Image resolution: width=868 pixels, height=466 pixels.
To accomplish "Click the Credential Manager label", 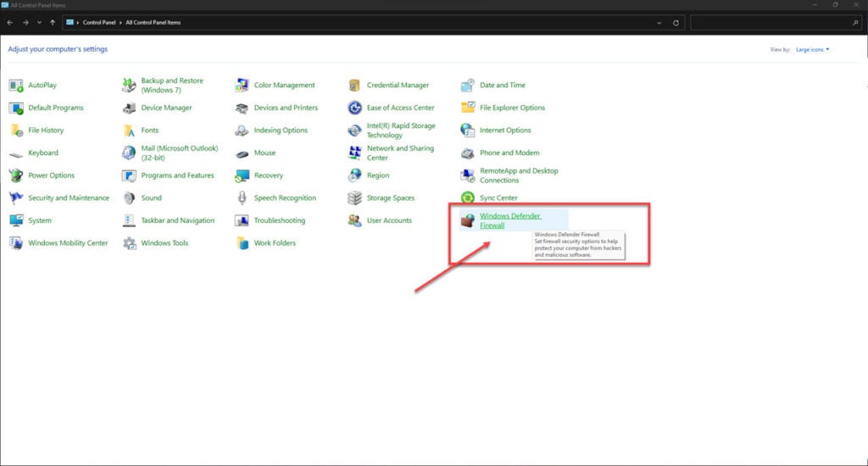I will pyautogui.click(x=398, y=86).
